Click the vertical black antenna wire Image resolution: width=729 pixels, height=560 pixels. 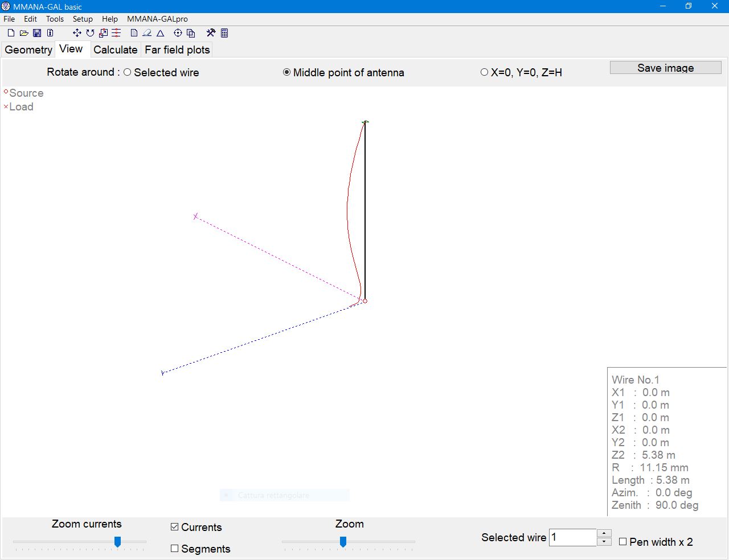click(365, 211)
